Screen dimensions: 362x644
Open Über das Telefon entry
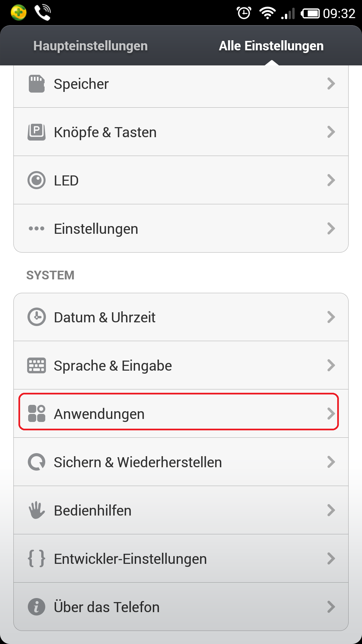pyautogui.click(x=181, y=607)
